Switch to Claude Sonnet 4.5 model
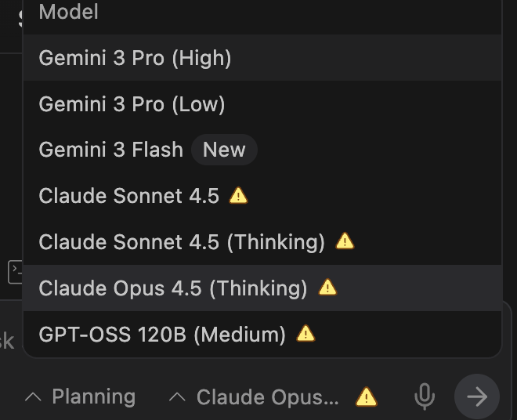The image size is (517, 420). (x=128, y=196)
